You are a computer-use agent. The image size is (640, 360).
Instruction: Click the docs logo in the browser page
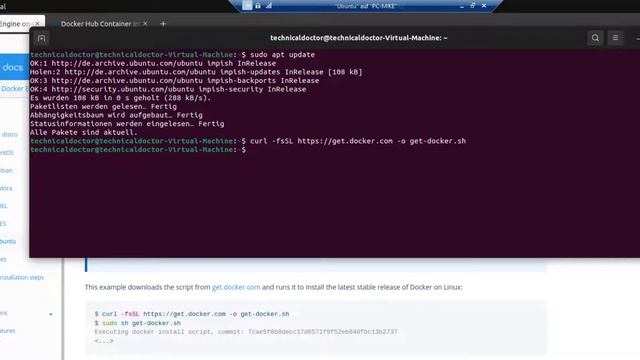(x=13, y=67)
